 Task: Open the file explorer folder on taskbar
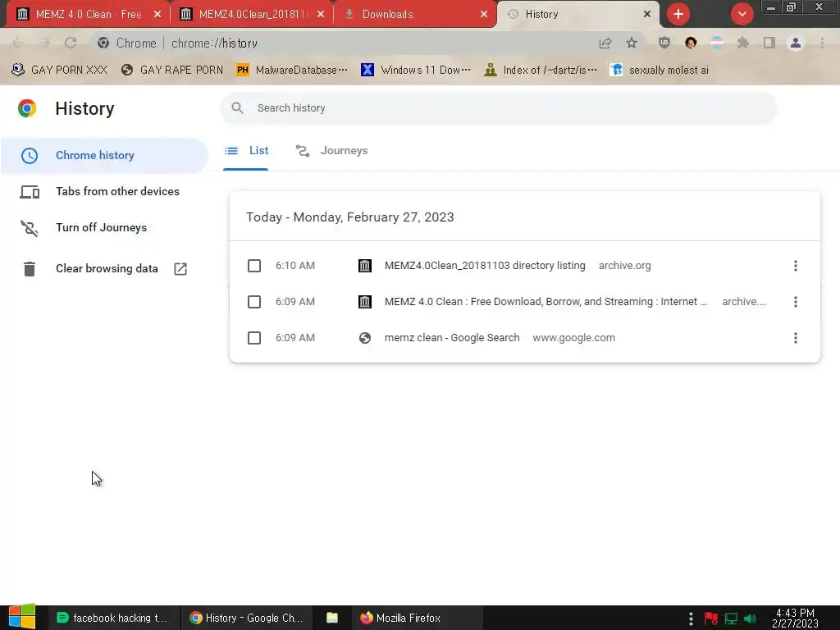[332, 619]
